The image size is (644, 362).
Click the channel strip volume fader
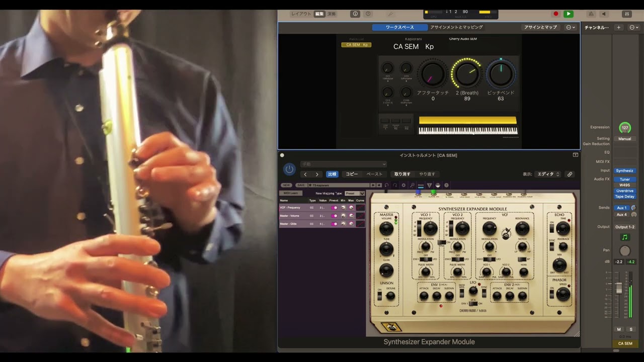click(x=619, y=288)
